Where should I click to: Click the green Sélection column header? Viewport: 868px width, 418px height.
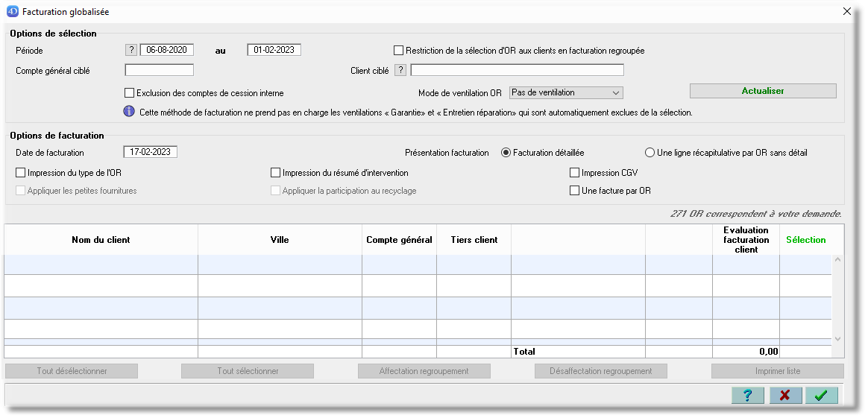pos(806,240)
